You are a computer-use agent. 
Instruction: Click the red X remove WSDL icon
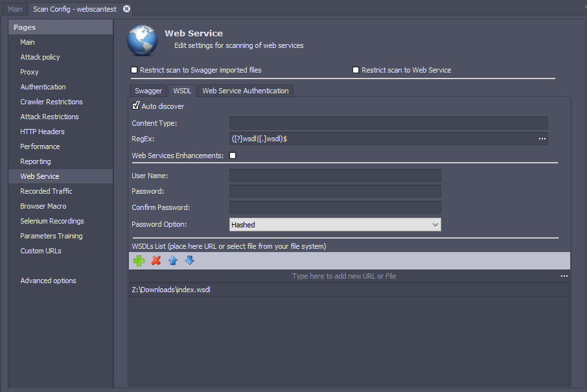156,260
